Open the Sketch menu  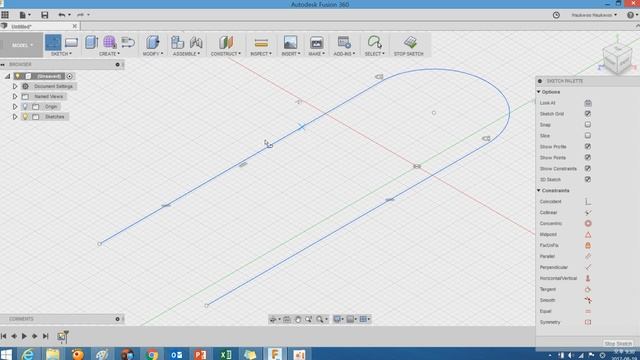[61, 54]
